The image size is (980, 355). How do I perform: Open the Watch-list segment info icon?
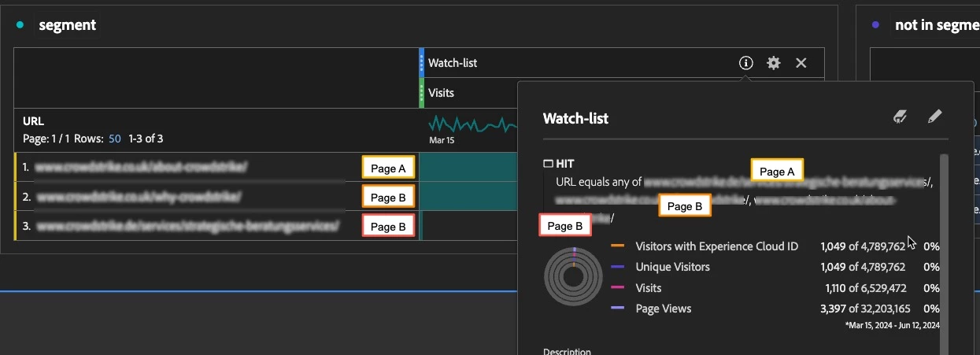click(746, 63)
